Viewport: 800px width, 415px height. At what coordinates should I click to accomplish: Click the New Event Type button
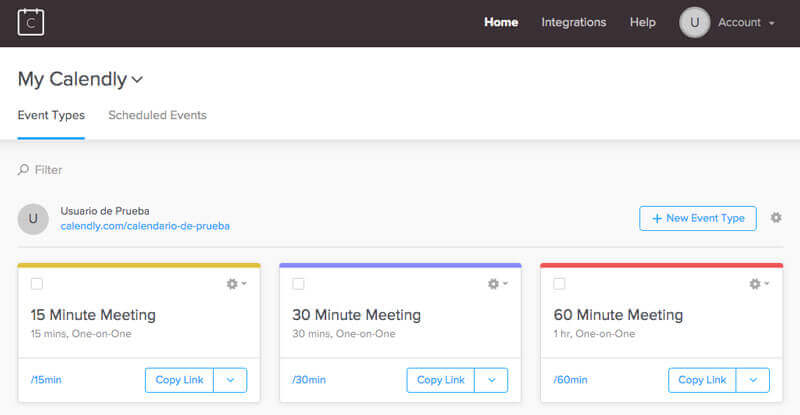point(697,218)
